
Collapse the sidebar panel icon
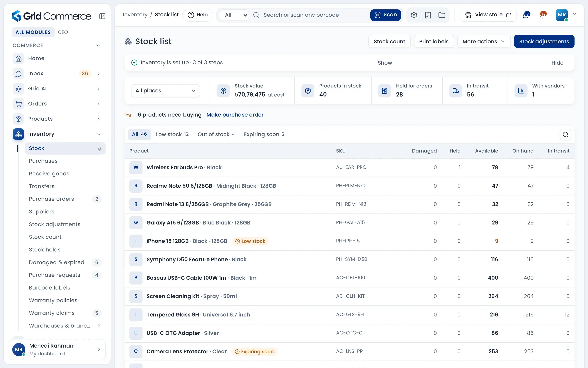(102, 16)
